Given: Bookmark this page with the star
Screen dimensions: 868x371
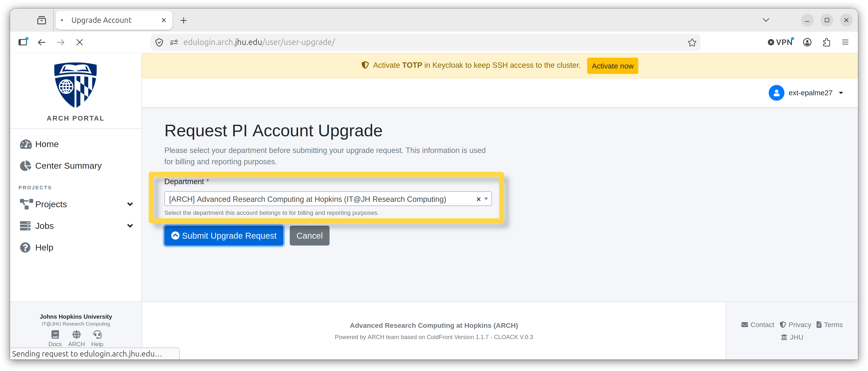Looking at the screenshot, I should click(692, 42).
